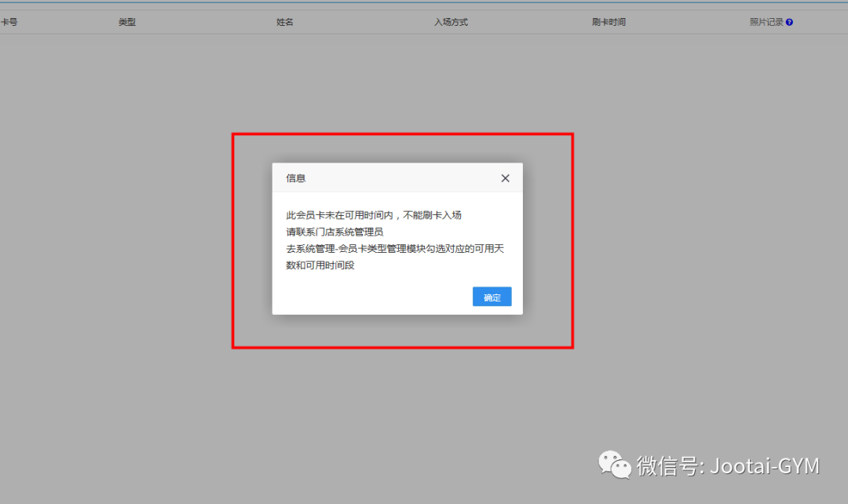
Task: Click the WeChat logo icon at bottom right
Action: tap(613, 465)
